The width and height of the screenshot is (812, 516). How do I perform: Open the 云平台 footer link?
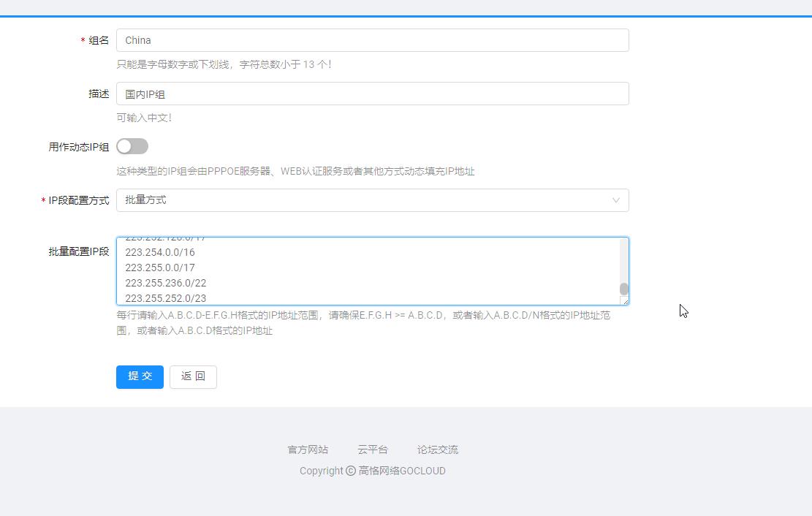click(x=373, y=449)
